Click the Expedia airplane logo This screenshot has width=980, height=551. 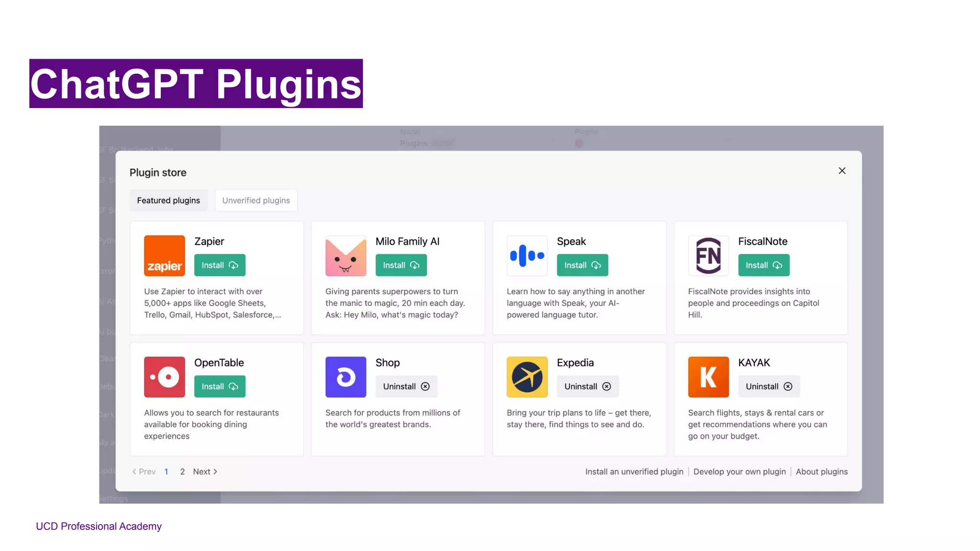pos(527,377)
